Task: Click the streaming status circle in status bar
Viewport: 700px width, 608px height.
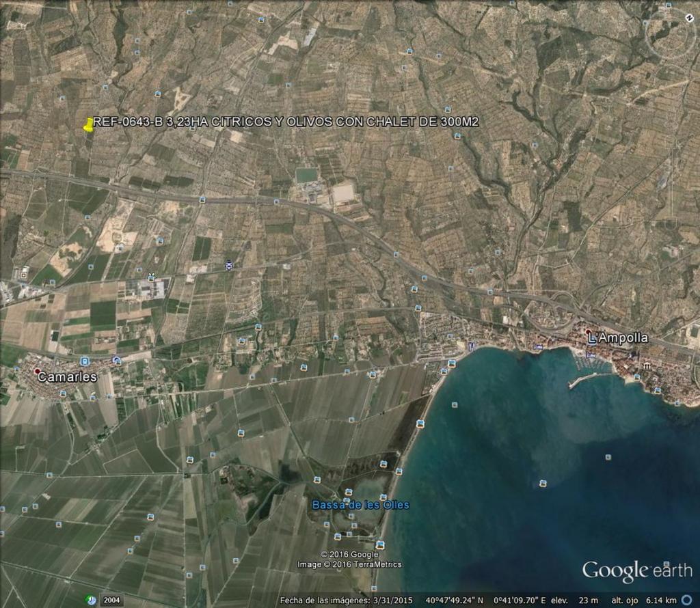Action: click(686, 600)
